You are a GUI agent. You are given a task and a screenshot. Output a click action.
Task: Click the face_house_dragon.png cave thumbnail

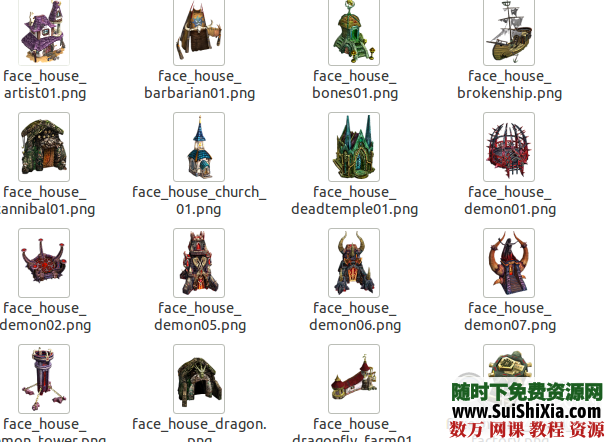pos(199,378)
